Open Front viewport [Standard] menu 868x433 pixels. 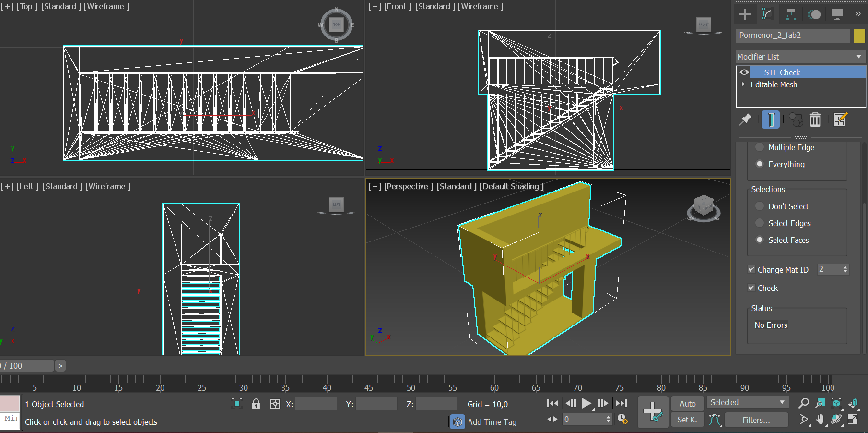point(435,6)
